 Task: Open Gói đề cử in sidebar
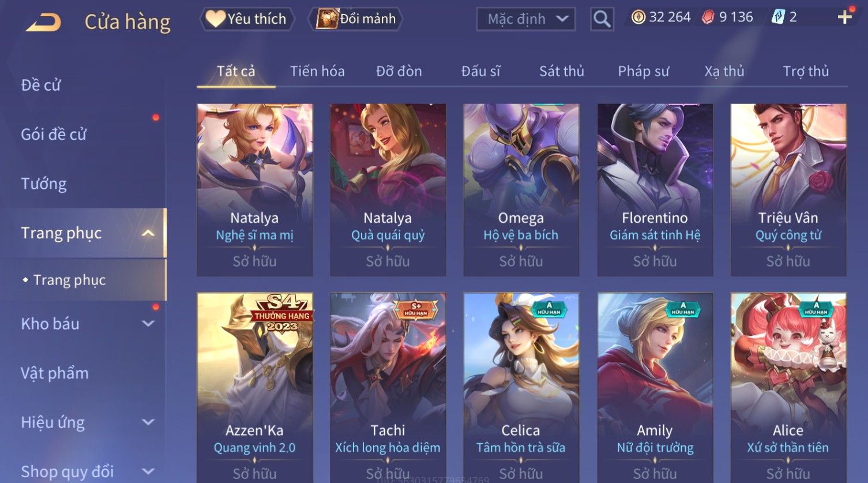tap(54, 134)
